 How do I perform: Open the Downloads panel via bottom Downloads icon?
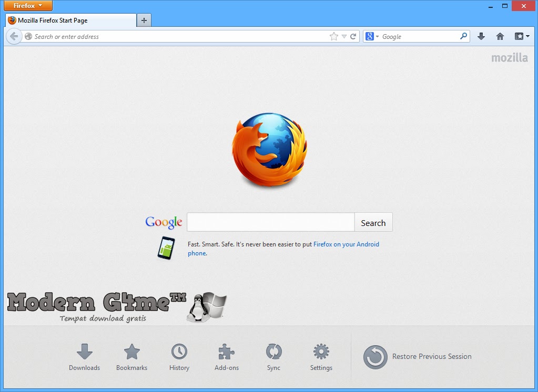[x=84, y=352]
